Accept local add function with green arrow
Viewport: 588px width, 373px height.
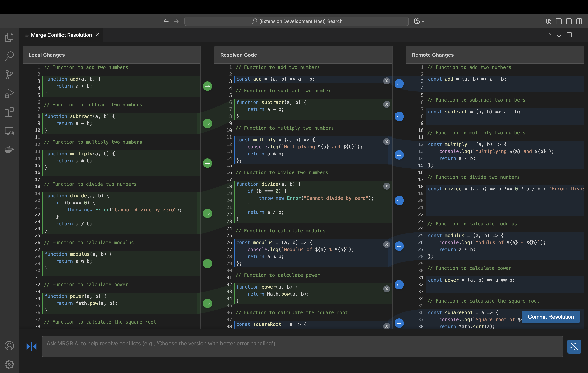coord(207,86)
